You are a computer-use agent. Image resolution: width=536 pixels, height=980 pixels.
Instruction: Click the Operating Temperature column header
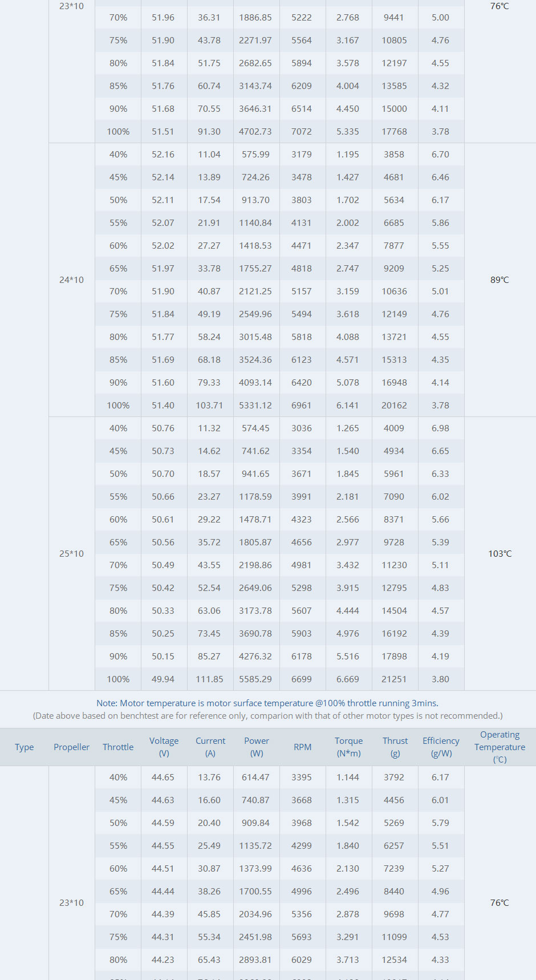500,747
